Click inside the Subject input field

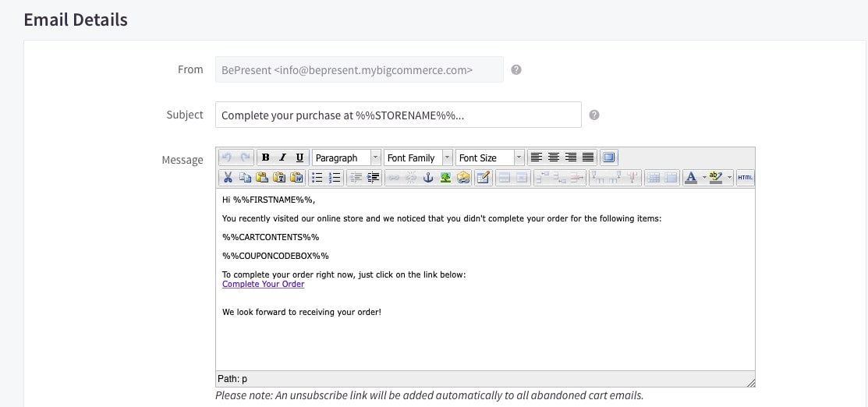pos(398,115)
